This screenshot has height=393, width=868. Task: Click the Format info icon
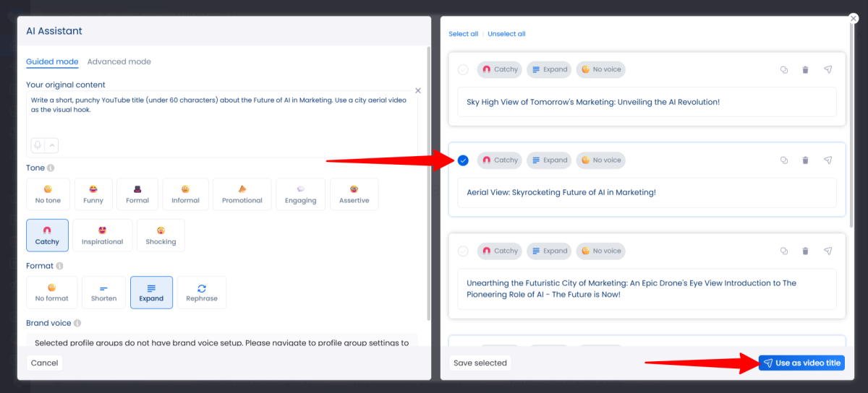point(60,266)
